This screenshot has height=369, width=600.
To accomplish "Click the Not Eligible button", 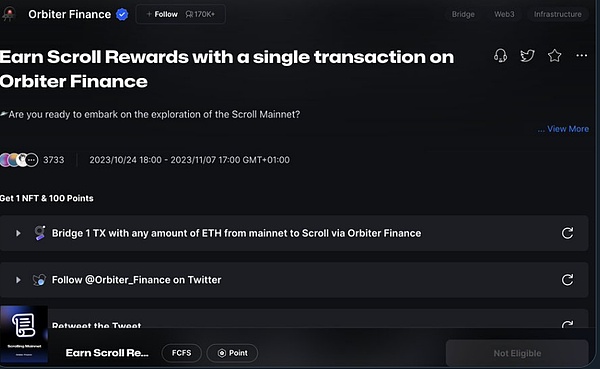I will tap(517, 353).
